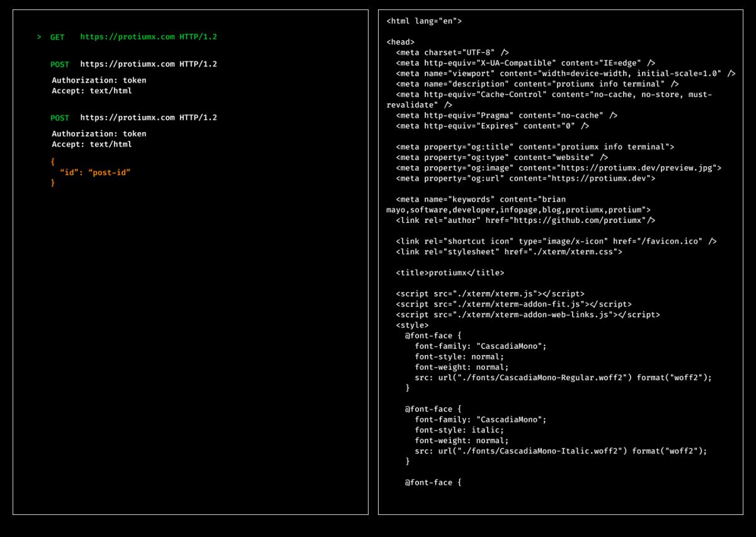Click the xterm-addon-fit.js script line

point(513,304)
